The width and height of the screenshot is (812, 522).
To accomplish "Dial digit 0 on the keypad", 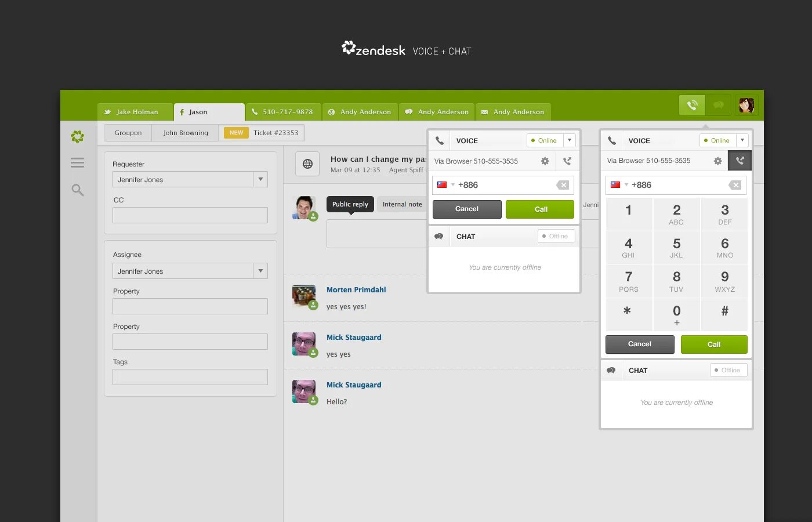I will (676, 315).
